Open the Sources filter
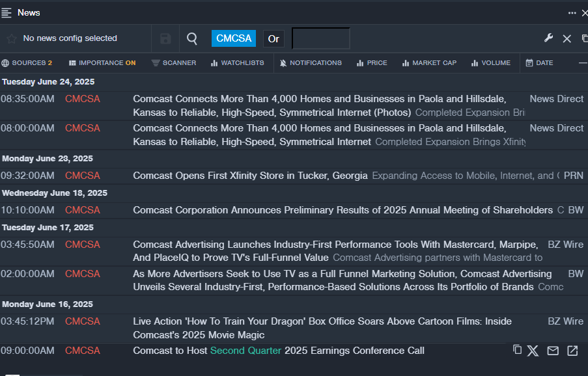588x376 pixels. (x=27, y=63)
